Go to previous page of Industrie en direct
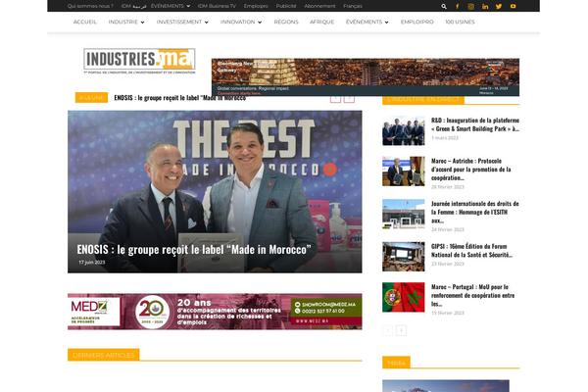The height and width of the screenshot is (392, 588). coord(387,330)
